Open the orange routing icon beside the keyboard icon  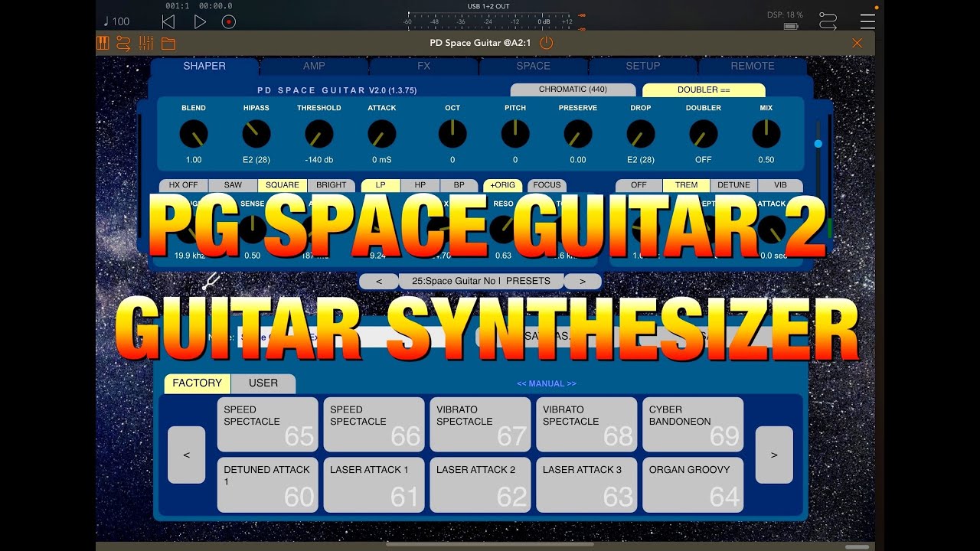click(123, 43)
